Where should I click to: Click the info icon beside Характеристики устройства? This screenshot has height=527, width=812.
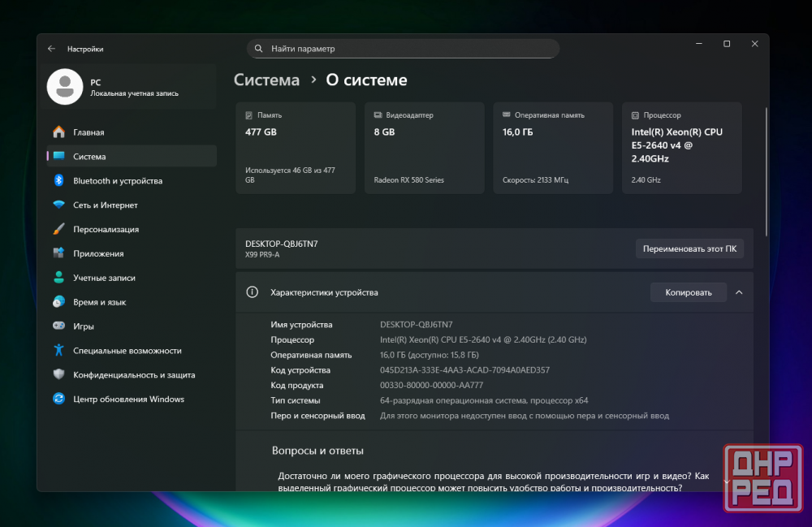pos(253,292)
